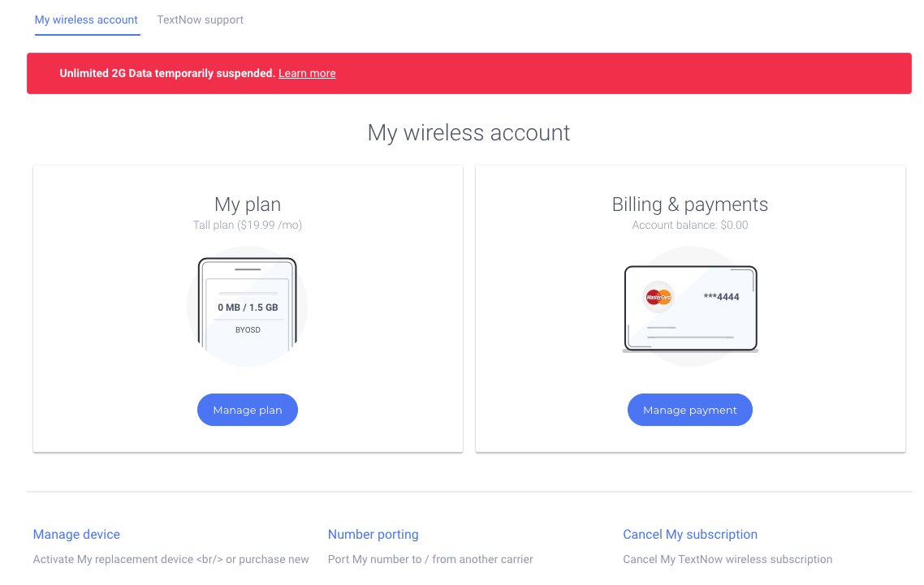Click the Mastercard logo on the card
Viewport: 924px width, 585px height.
pos(658,297)
